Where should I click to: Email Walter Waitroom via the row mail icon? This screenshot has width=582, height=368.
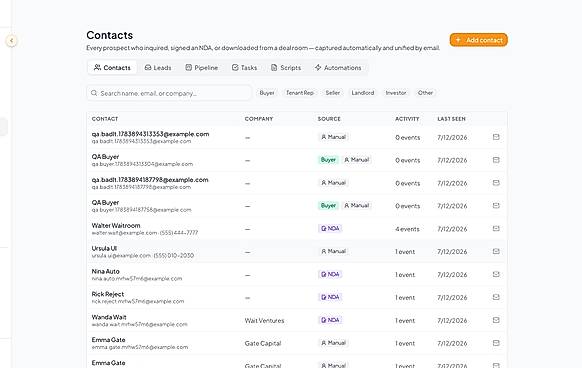click(x=496, y=228)
